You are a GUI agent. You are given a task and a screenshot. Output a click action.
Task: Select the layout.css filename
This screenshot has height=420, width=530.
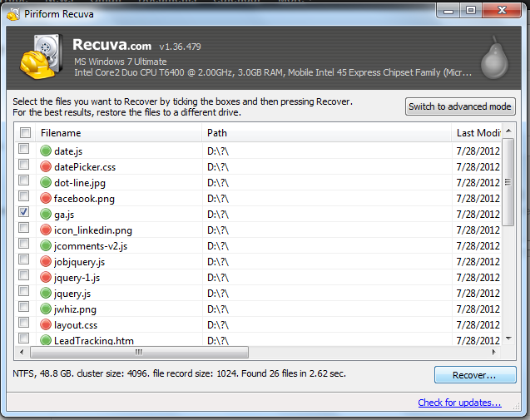point(76,325)
